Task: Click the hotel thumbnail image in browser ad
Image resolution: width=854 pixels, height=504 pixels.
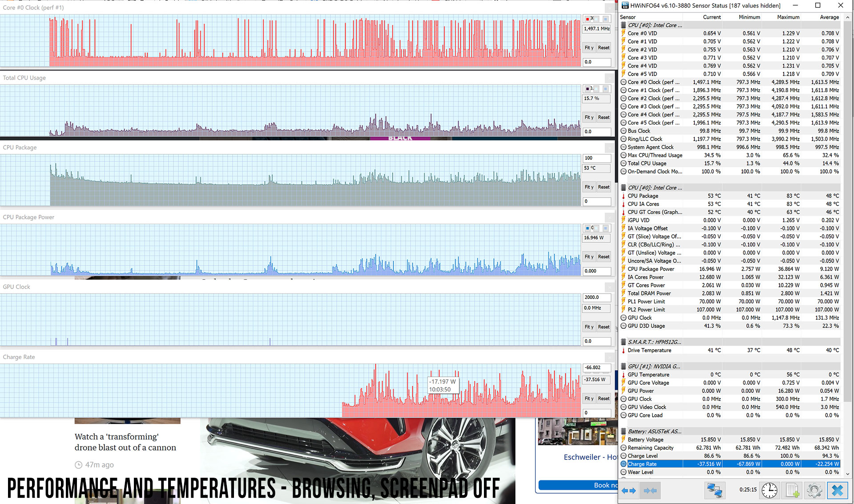Action: click(578, 431)
